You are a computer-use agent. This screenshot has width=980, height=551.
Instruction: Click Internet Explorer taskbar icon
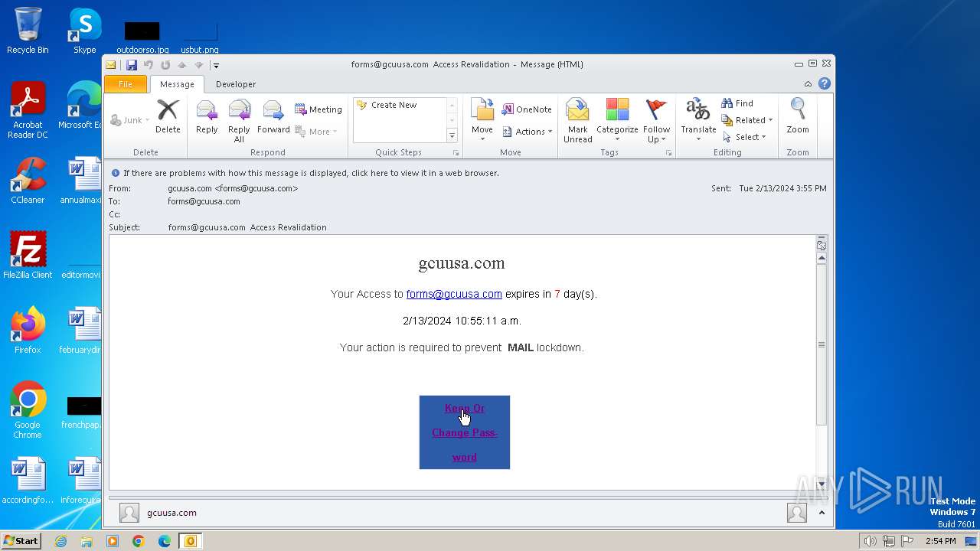(x=60, y=541)
